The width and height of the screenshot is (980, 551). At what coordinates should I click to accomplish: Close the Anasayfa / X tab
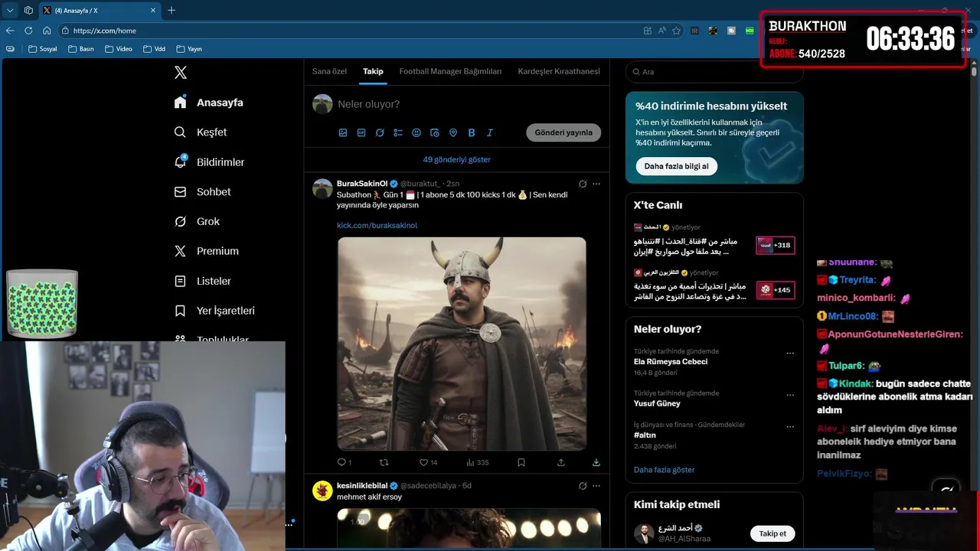(x=153, y=11)
